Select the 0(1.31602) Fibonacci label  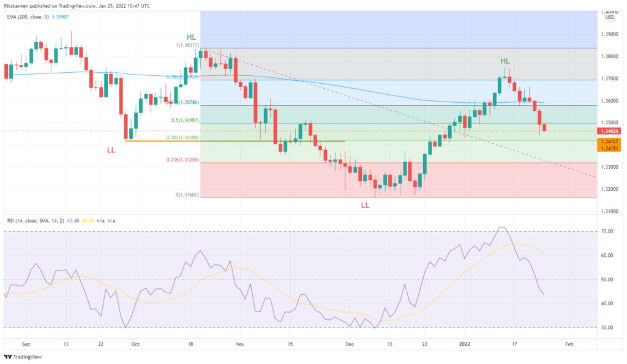[187, 195]
